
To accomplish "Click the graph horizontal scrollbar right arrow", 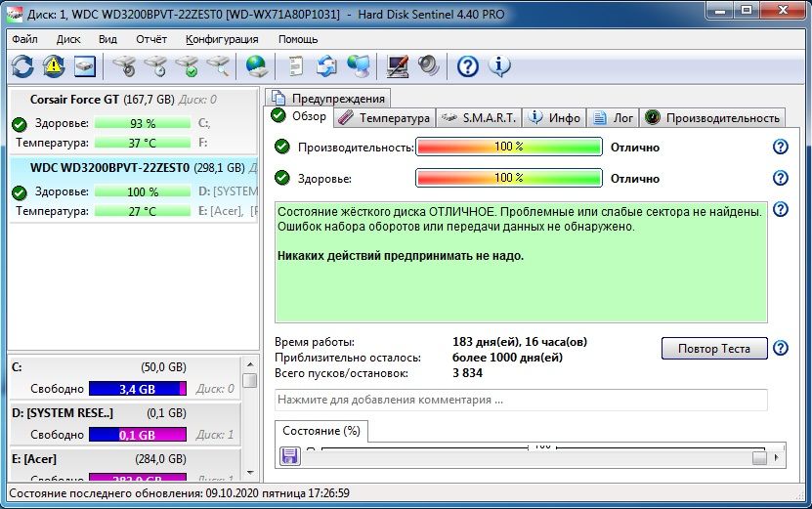I will (776, 458).
